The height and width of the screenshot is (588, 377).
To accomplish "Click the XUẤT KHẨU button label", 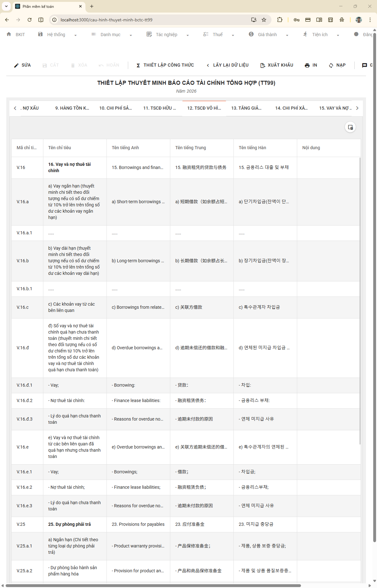I will 281,65.
